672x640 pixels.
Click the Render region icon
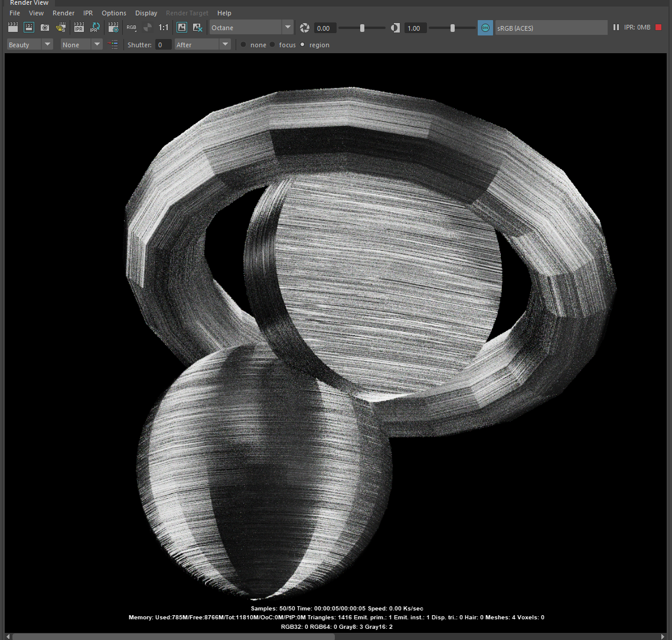tap(28, 28)
